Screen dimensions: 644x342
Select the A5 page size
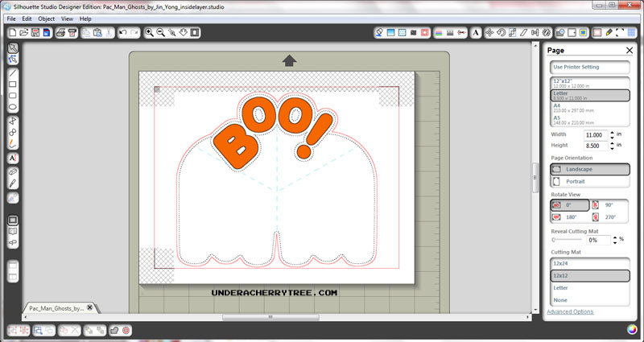(590, 120)
